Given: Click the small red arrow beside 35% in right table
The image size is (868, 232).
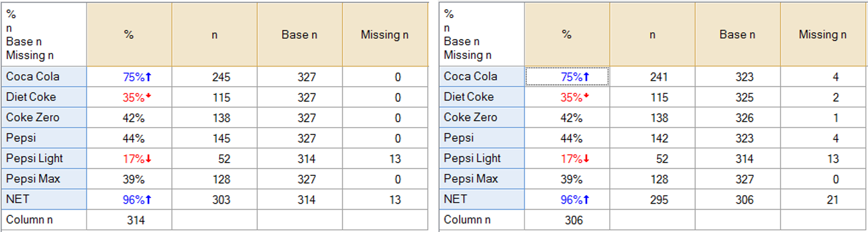Looking at the screenshot, I should coord(585,97).
